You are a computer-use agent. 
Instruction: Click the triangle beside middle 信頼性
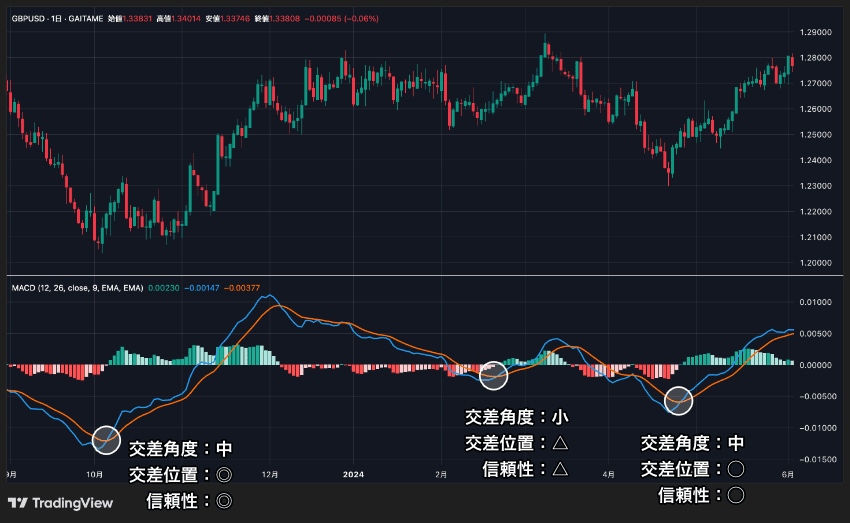pos(560,469)
